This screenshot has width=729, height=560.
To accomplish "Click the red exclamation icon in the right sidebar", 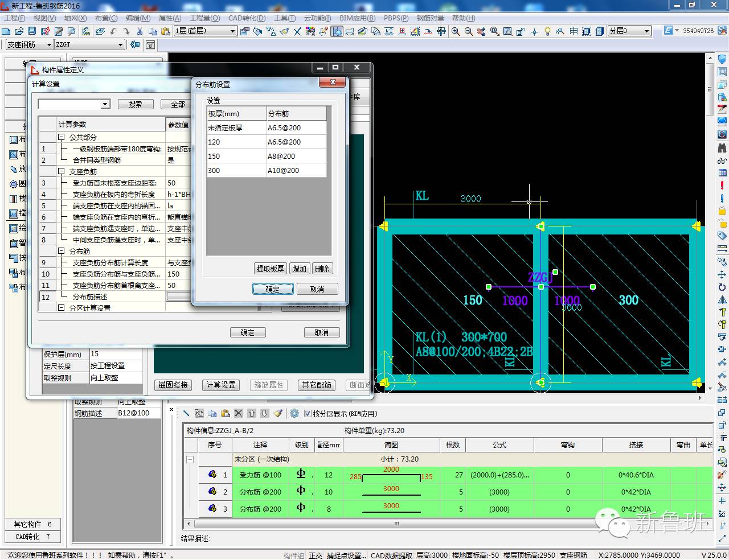I will point(722,186).
